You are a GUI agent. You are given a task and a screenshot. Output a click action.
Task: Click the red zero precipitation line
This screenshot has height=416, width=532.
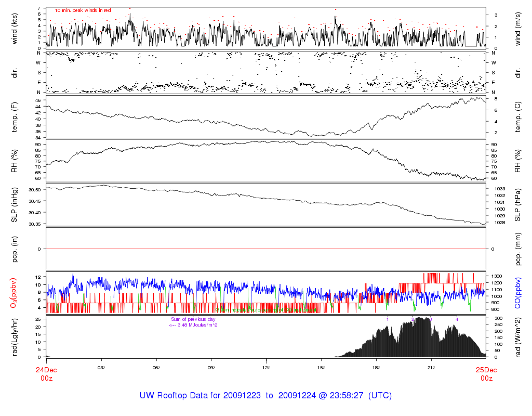[x=266, y=249]
